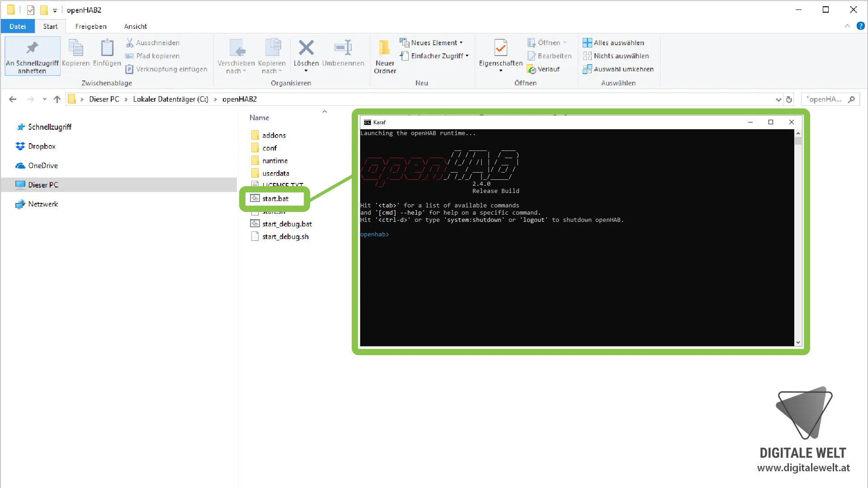The height and width of the screenshot is (488, 868).
Task: Click openHAB2 breadcrumb in address bar
Action: [x=240, y=99]
